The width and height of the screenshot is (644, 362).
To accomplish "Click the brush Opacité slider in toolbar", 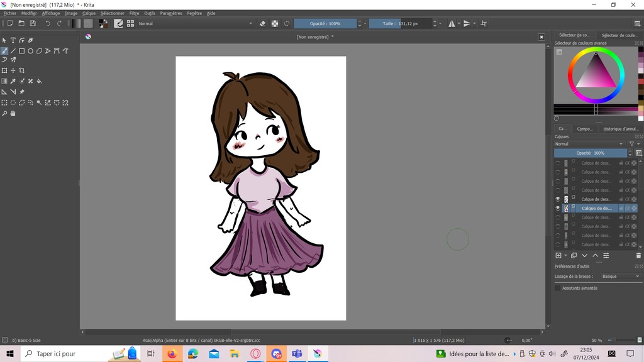I will coord(325,23).
